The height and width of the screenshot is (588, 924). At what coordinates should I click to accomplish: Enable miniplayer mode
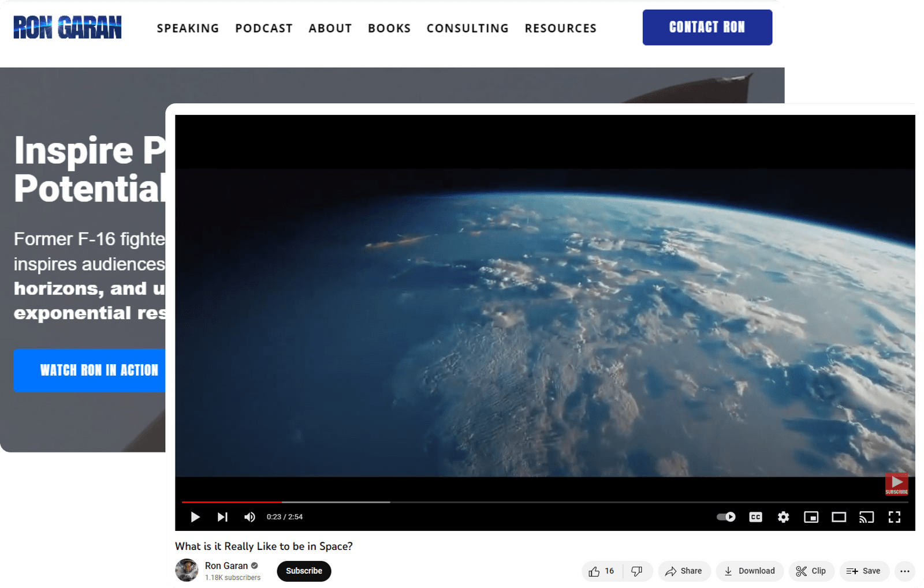811,517
